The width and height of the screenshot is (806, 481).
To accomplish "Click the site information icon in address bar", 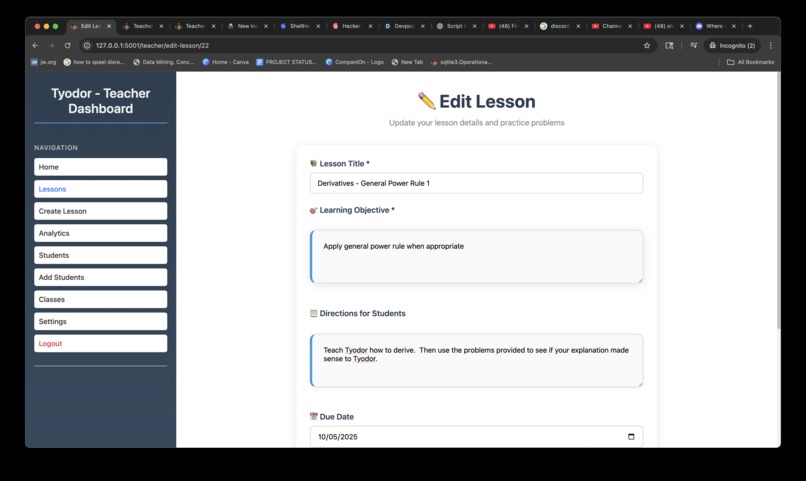I will [x=87, y=45].
